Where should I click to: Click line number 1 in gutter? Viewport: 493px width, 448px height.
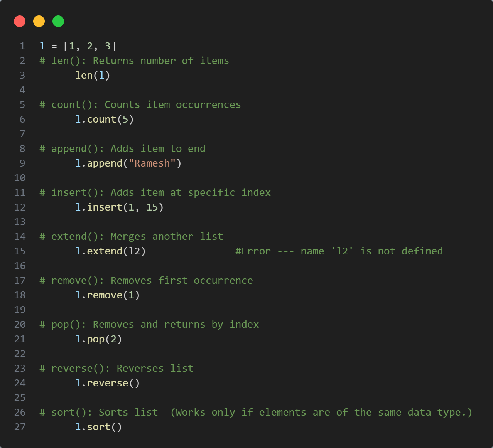pyautogui.click(x=22, y=46)
